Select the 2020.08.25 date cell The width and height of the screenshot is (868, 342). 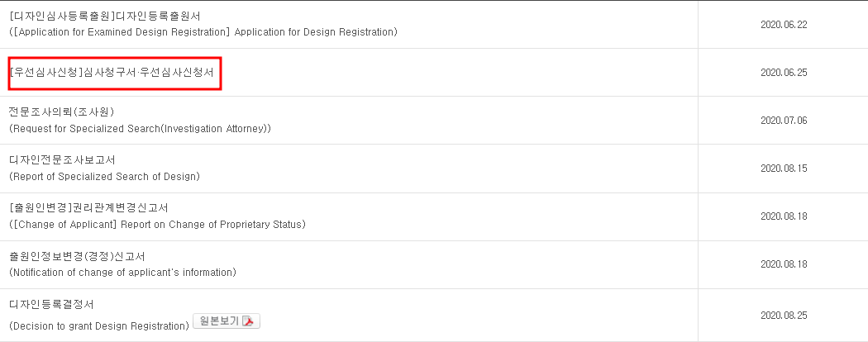(784, 316)
